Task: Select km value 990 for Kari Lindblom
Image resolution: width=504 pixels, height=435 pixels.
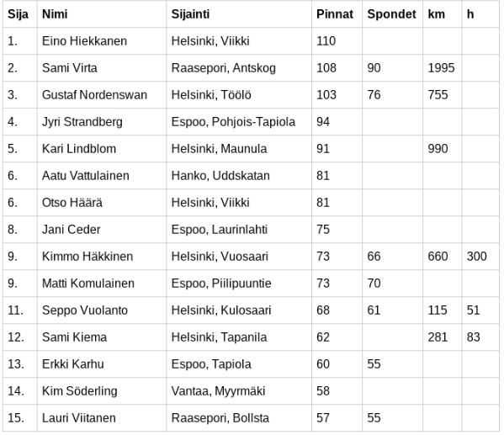Action: pos(438,149)
